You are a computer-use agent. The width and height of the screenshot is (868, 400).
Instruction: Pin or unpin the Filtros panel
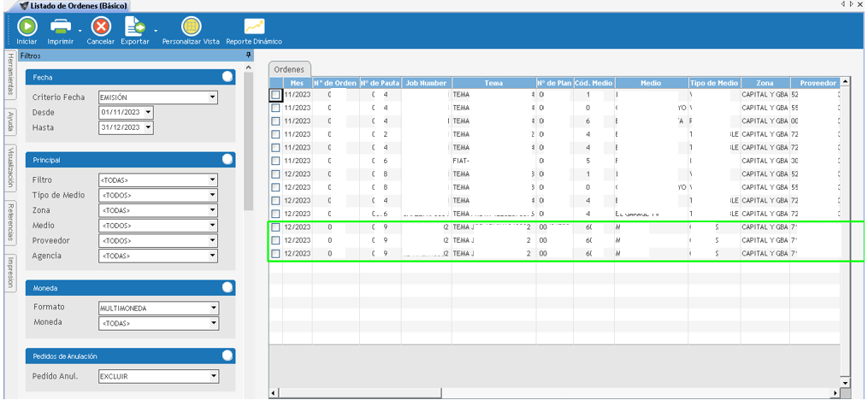(249, 56)
